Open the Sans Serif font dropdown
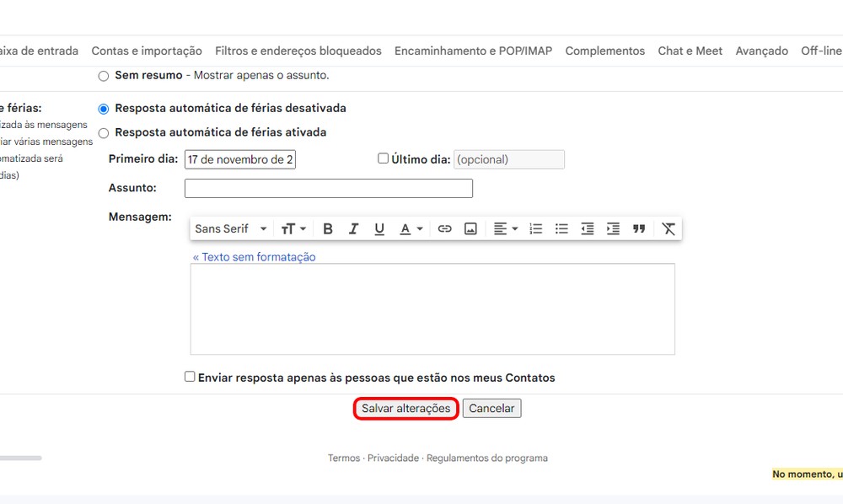 pos(228,228)
